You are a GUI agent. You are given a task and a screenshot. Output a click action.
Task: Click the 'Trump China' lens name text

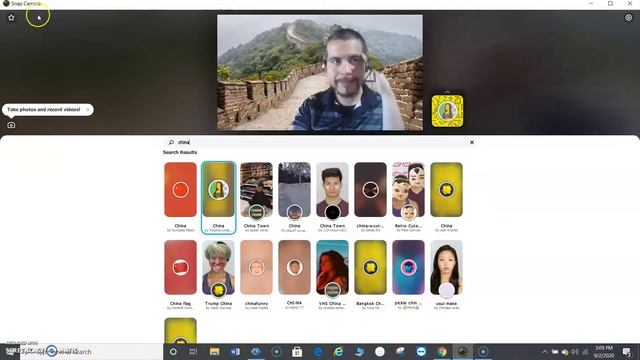point(218,303)
